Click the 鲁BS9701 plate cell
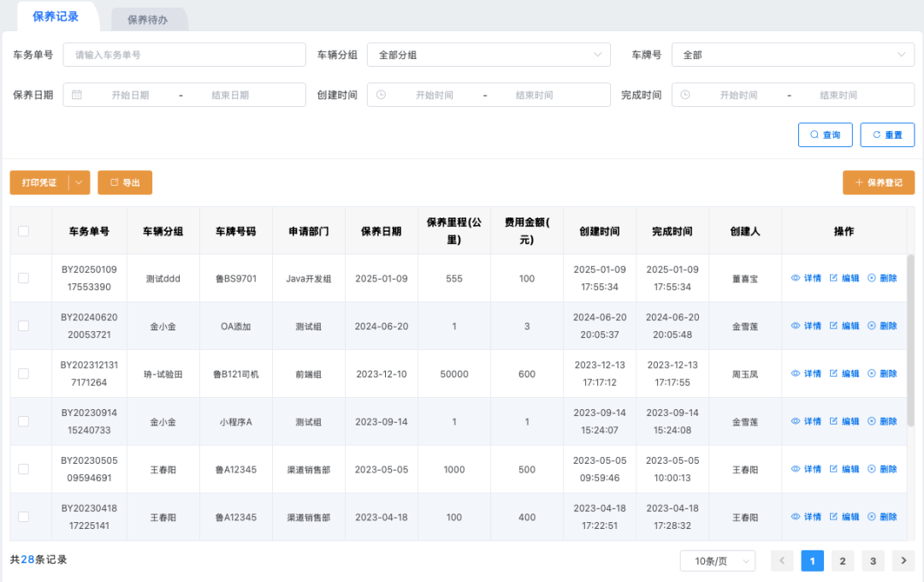 pos(236,278)
